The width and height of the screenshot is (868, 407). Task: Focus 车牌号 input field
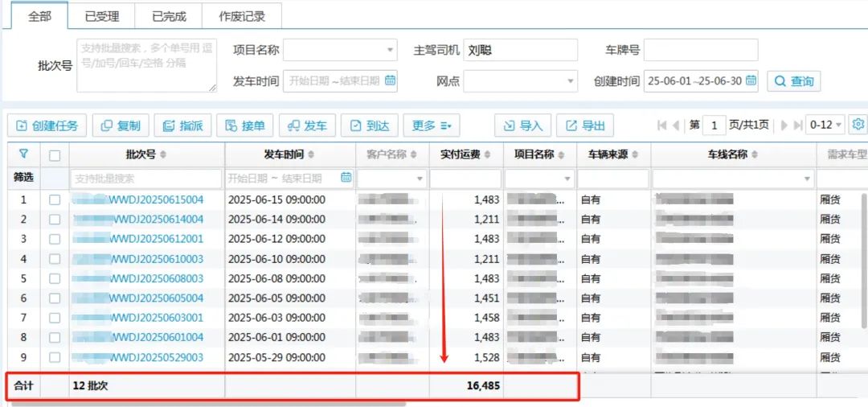click(x=701, y=50)
